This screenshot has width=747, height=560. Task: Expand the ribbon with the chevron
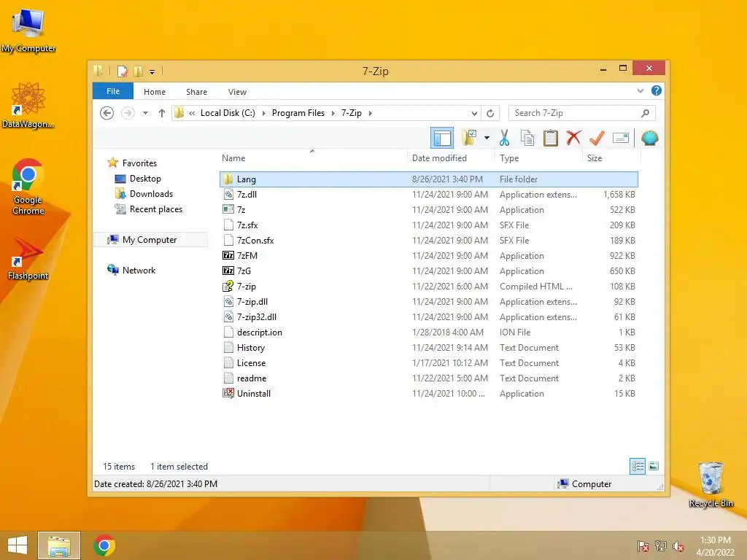coord(640,90)
